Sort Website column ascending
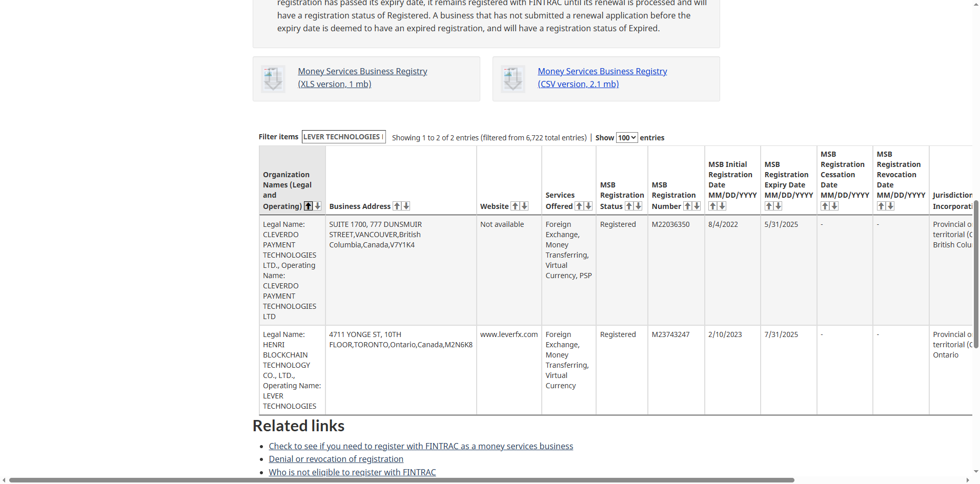This screenshot has width=980, height=484. click(x=515, y=206)
